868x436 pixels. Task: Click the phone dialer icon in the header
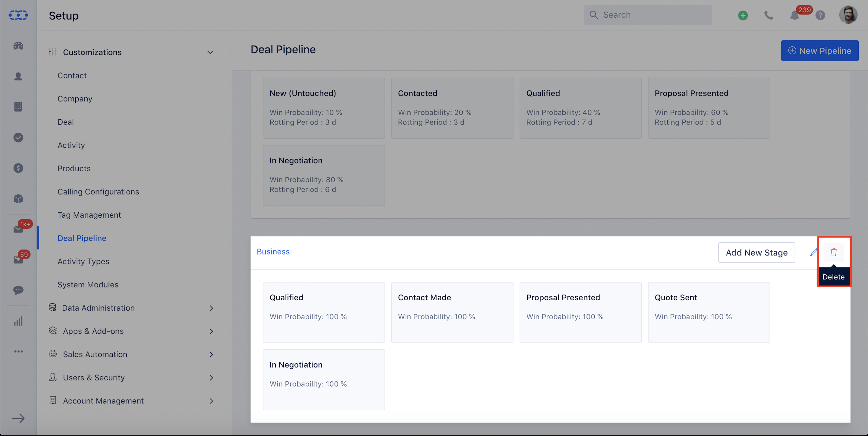click(769, 15)
